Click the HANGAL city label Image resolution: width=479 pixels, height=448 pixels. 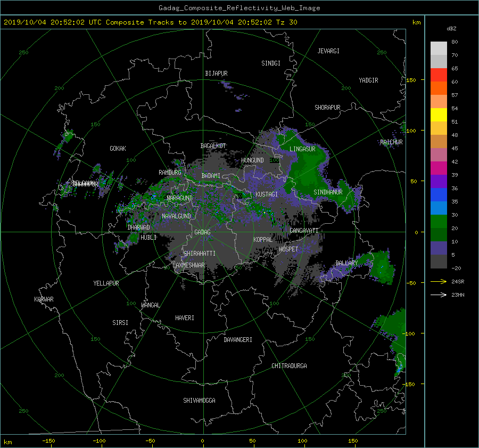[150, 305]
